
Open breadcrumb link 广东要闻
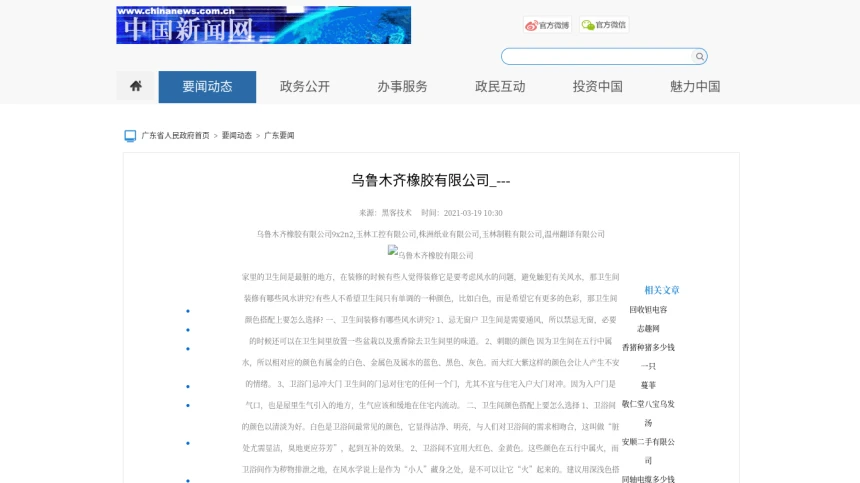pyautogui.click(x=279, y=135)
